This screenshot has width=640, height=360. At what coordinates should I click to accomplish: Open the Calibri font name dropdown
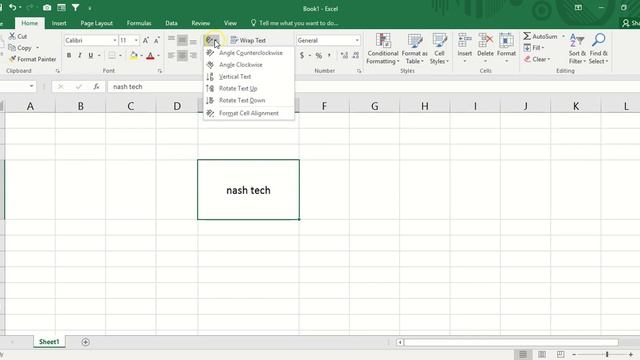[115, 40]
